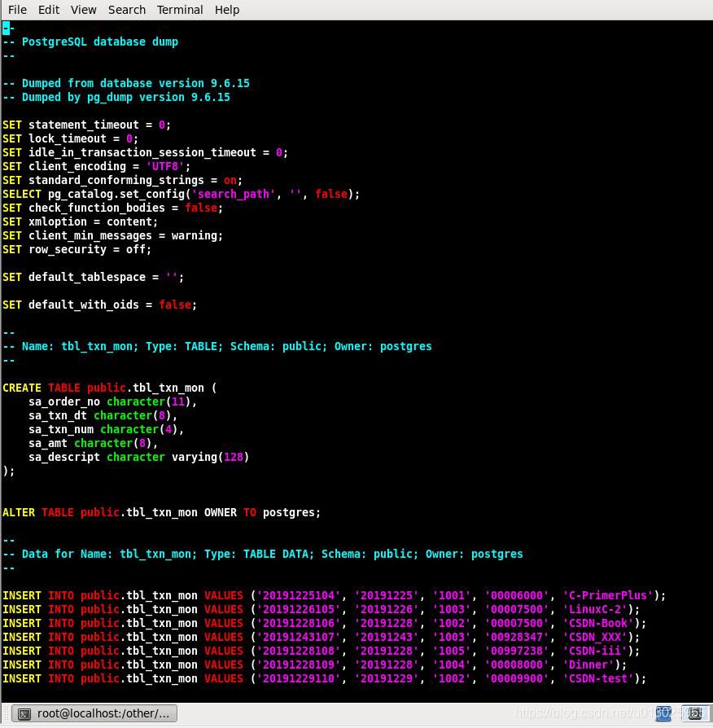Viewport: 713px width, 728px height.
Task: Click the root@localhost taskbar button
Action: tap(96, 714)
